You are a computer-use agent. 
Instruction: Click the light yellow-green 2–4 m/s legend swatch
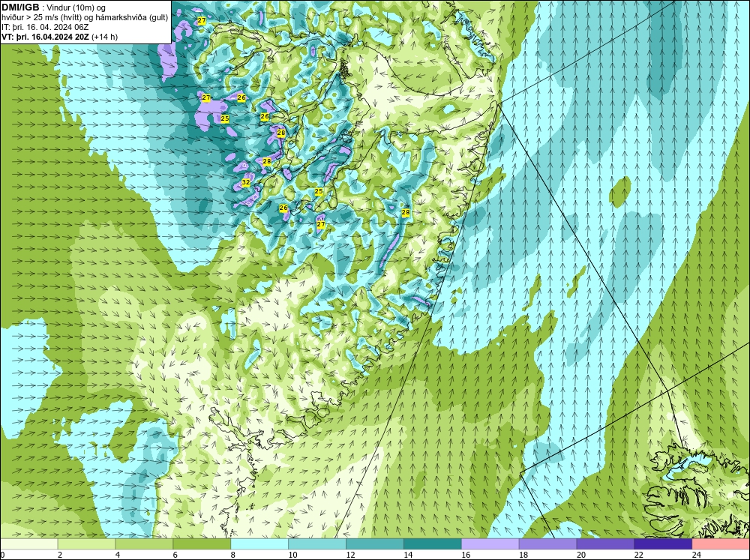pyautogui.click(x=86, y=544)
